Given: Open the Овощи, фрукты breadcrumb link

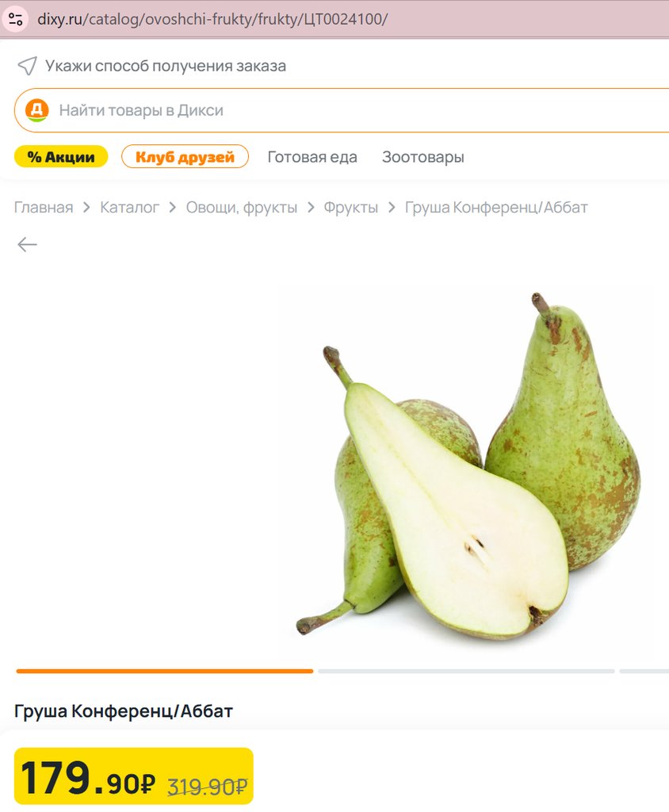Looking at the screenshot, I should tap(241, 208).
